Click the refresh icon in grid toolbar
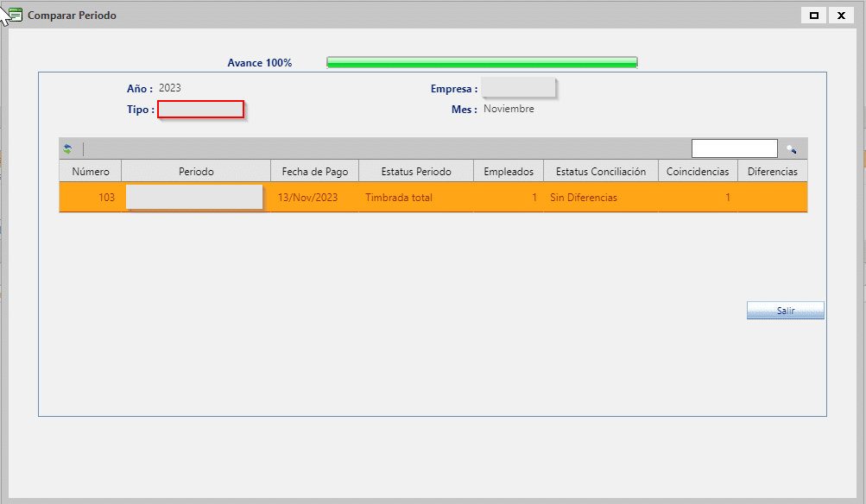Screen dimensions: 866x504 pyautogui.click(x=67, y=148)
